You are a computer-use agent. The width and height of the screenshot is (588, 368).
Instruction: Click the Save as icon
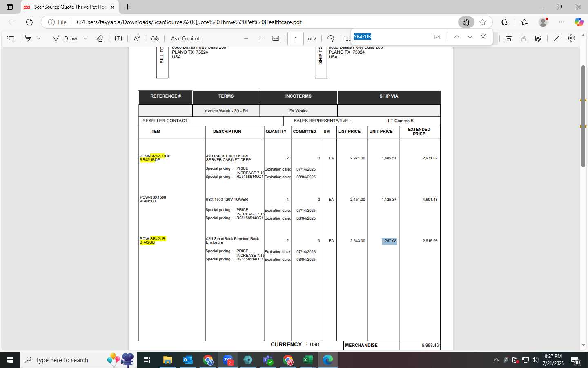(x=539, y=38)
